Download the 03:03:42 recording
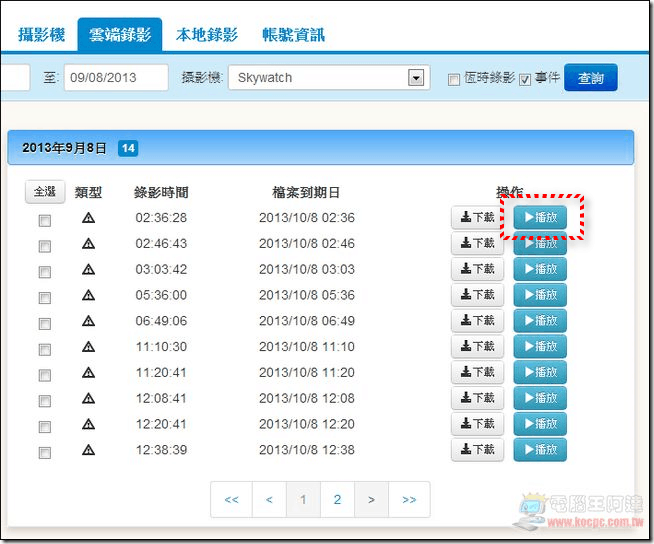Image resolution: width=654 pixels, height=544 pixels. pyautogui.click(x=477, y=269)
